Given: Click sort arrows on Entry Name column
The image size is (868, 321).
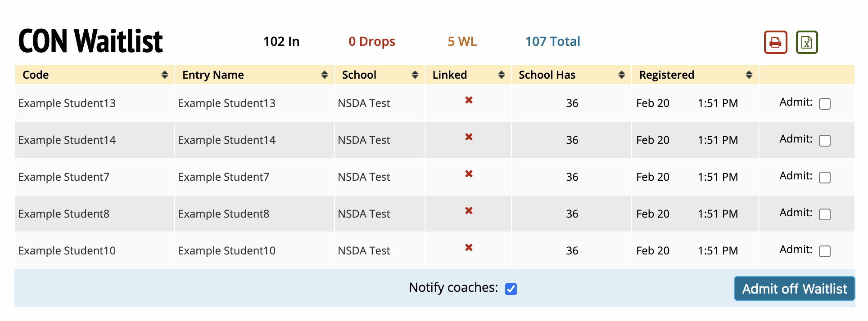Looking at the screenshot, I should coord(324,75).
